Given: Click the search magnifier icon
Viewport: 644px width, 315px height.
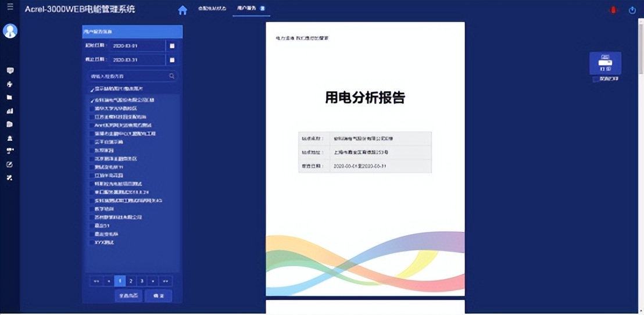Looking at the screenshot, I should [x=171, y=76].
